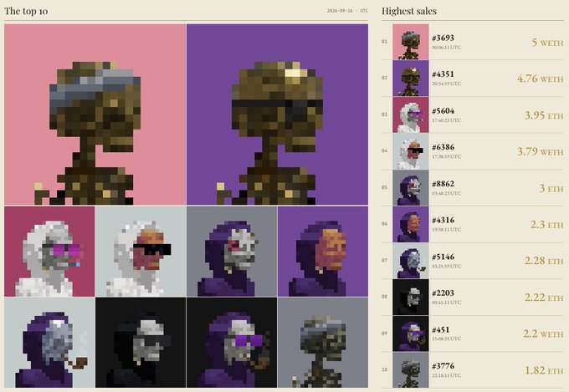Click the small thumbnail beside #3693

(410, 42)
